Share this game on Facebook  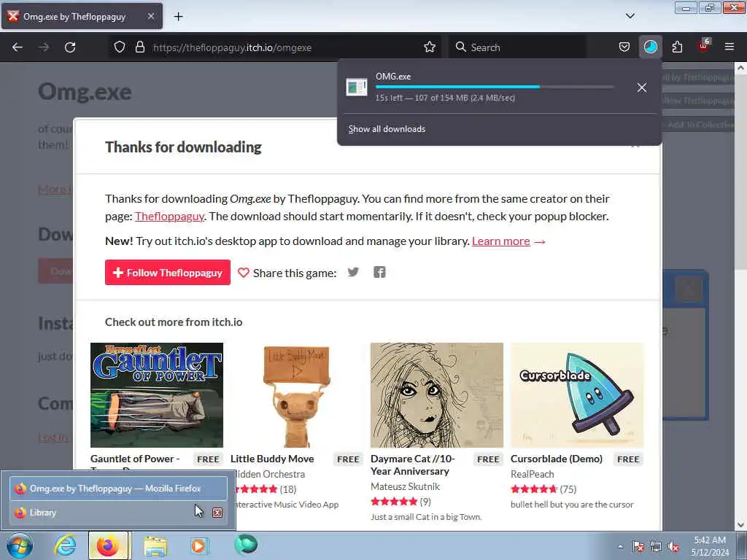(379, 273)
